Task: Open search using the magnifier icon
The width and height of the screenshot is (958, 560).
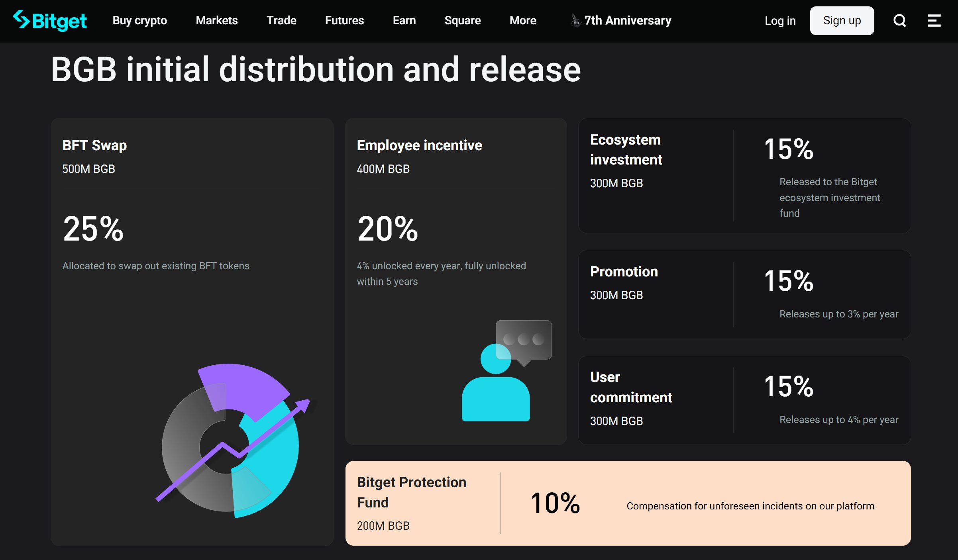Action: point(899,20)
